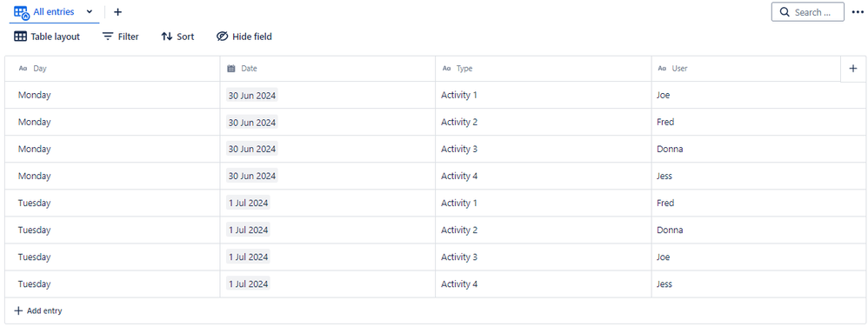868x327 pixels.
Task: Open the Sort menu
Action: [177, 37]
